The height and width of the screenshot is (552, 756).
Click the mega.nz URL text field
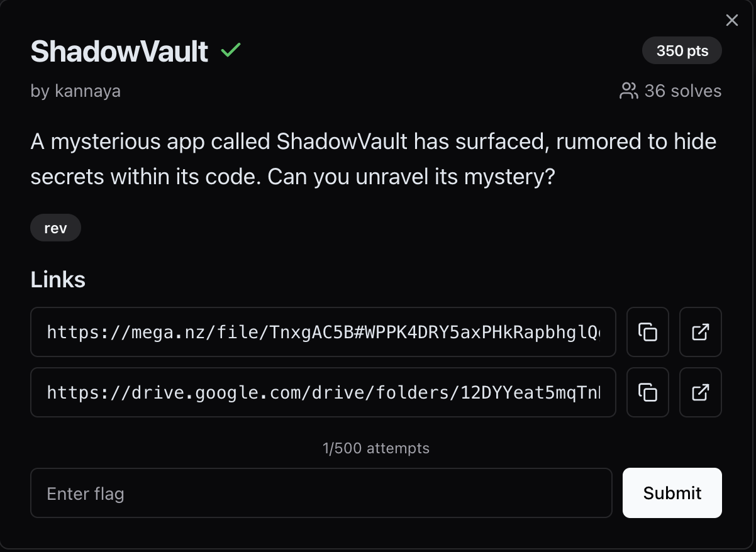[x=323, y=332]
